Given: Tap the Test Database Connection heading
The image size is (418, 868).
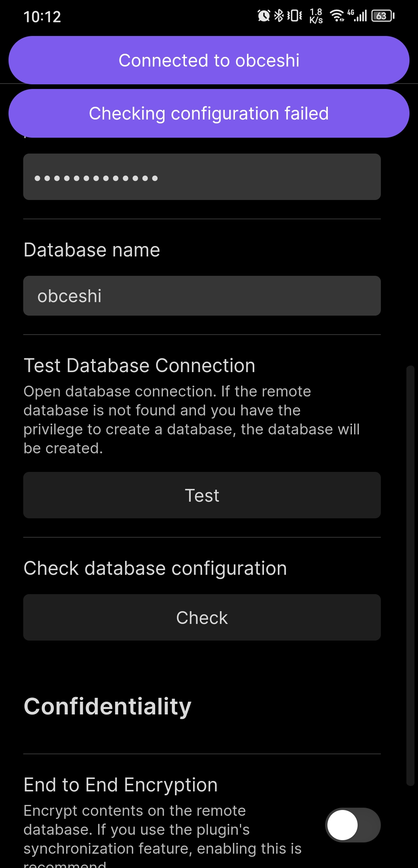Looking at the screenshot, I should click(139, 365).
